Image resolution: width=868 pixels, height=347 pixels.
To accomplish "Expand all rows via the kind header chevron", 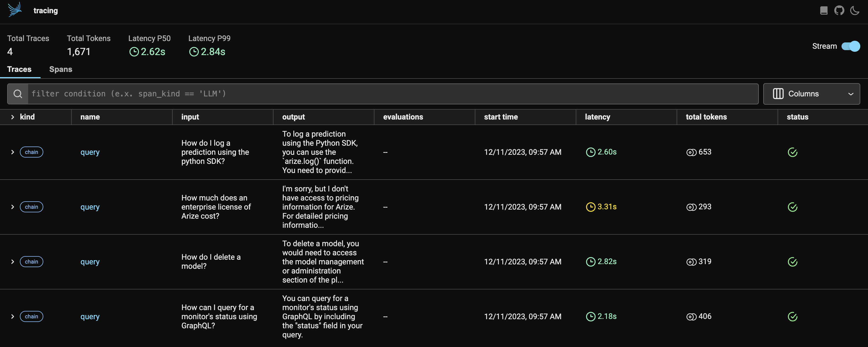I will [x=12, y=117].
